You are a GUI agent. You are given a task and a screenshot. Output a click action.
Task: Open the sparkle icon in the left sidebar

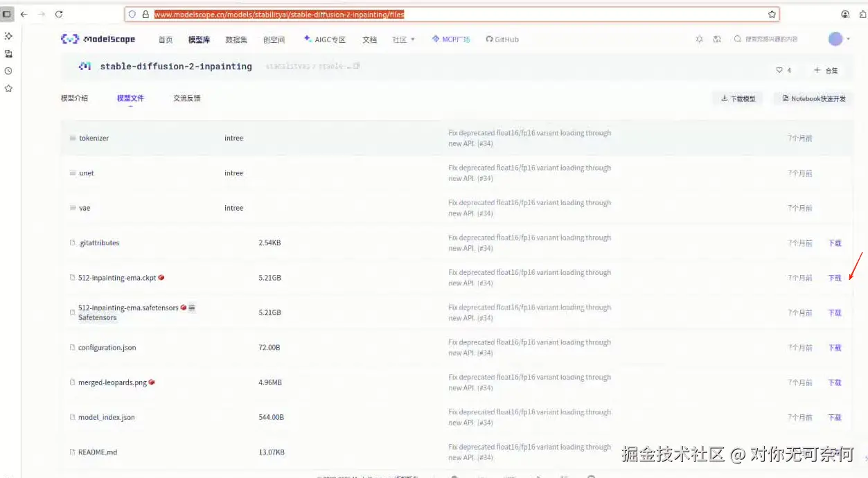click(8, 35)
